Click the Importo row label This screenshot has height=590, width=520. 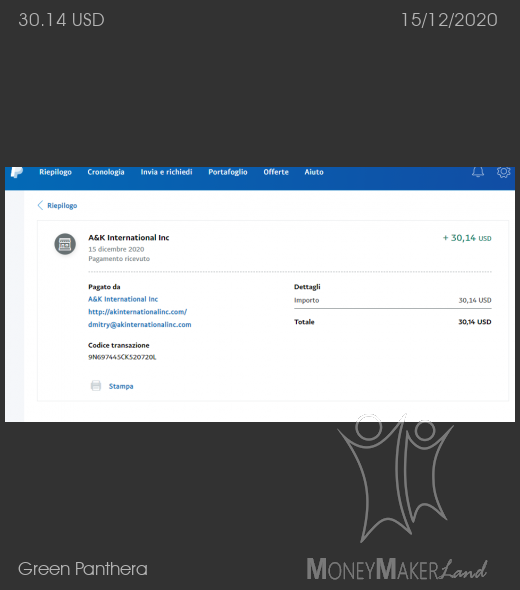pos(306,300)
